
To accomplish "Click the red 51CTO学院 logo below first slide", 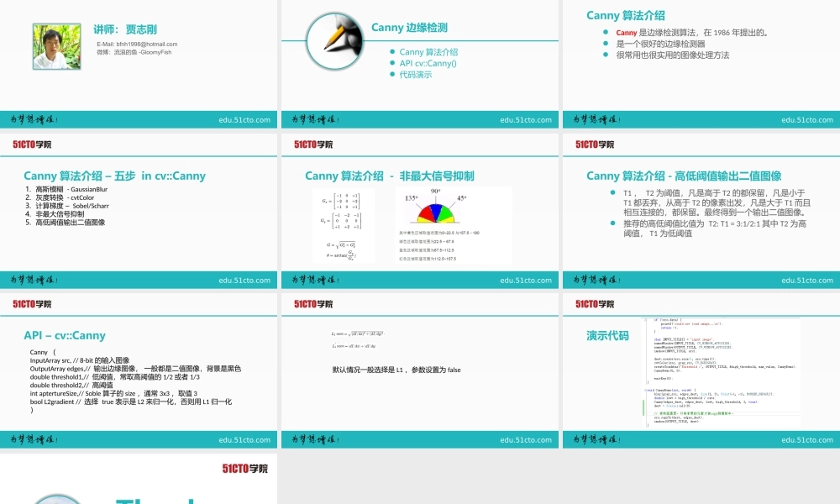I will tap(34, 143).
